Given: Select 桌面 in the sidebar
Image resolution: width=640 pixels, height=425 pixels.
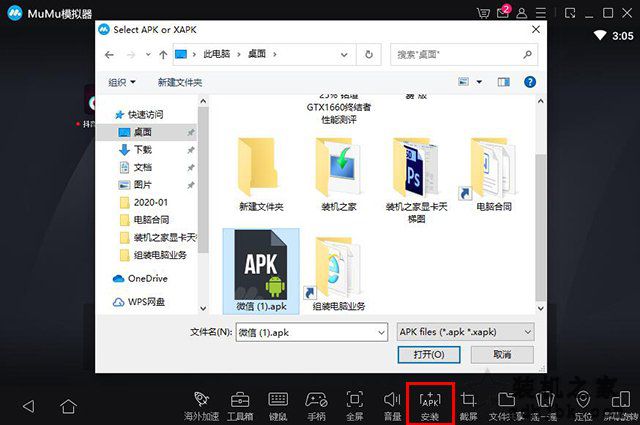Looking at the screenshot, I should pyautogui.click(x=147, y=132).
